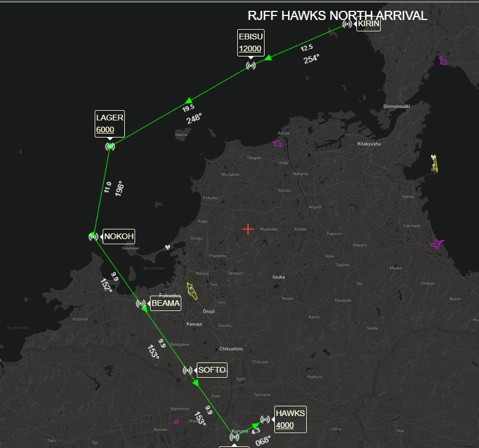Click the RJFF HAWKS NORTH ARRIVAL title
This screenshot has width=479, height=448.
click(x=337, y=15)
